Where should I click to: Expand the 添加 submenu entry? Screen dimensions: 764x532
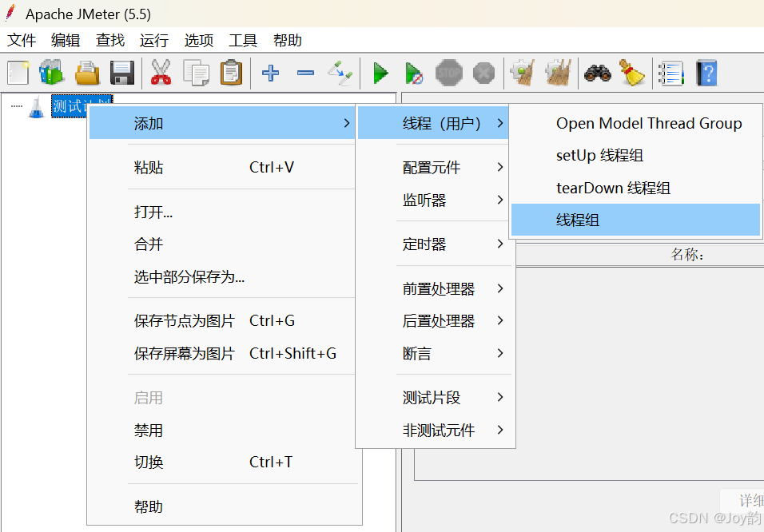(222, 123)
